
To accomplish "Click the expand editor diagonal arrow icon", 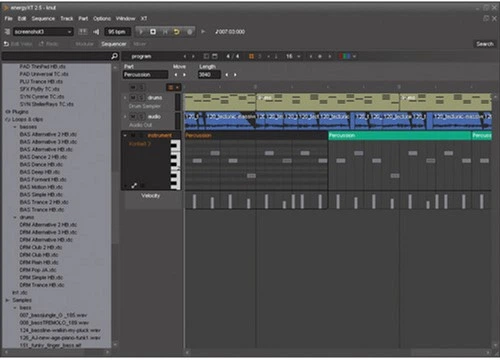I will coord(134,185).
